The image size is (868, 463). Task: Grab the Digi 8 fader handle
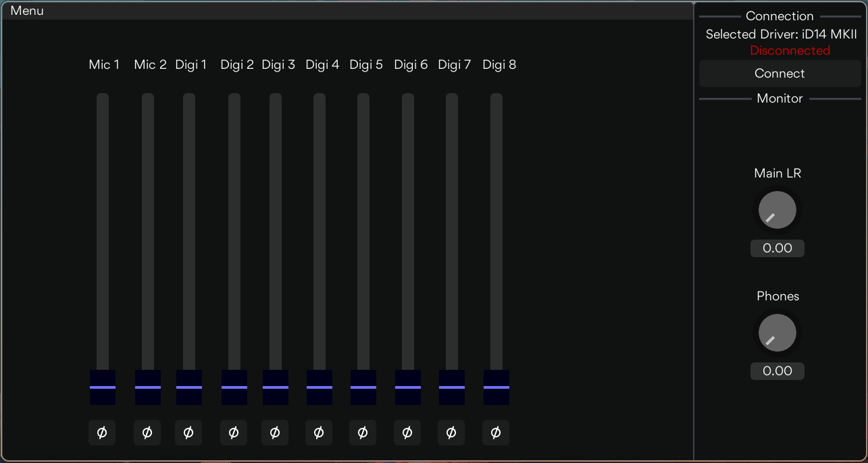tap(496, 387)
